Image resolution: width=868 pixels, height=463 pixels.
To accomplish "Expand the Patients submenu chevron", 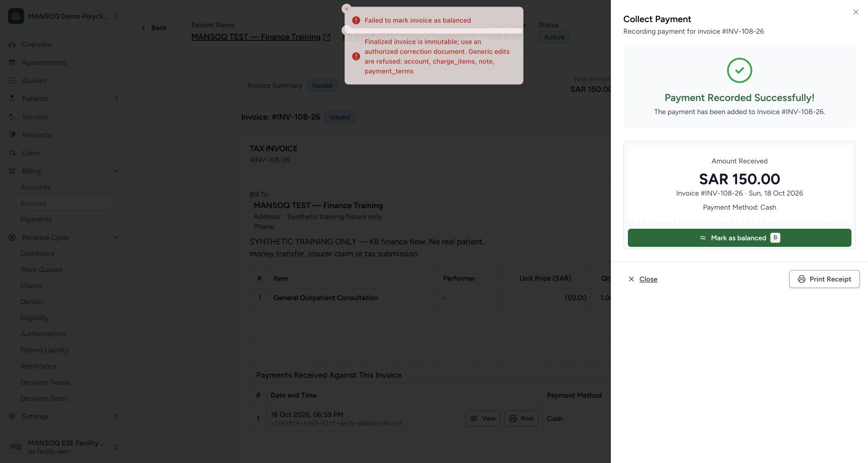I will (117, 99).
